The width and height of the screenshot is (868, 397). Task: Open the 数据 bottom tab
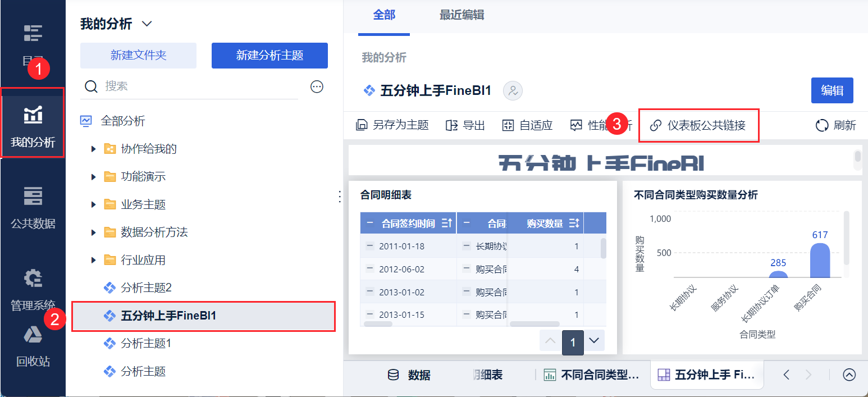409,375
